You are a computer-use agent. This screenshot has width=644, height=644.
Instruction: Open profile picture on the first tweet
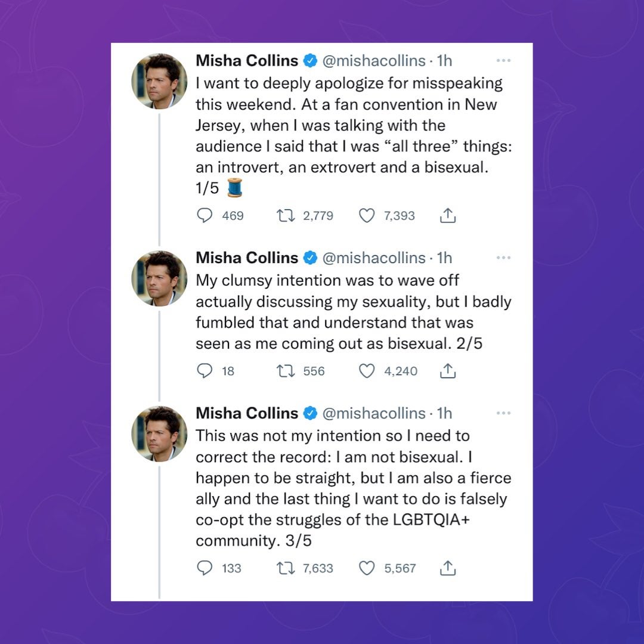click(x=159, y=81)
